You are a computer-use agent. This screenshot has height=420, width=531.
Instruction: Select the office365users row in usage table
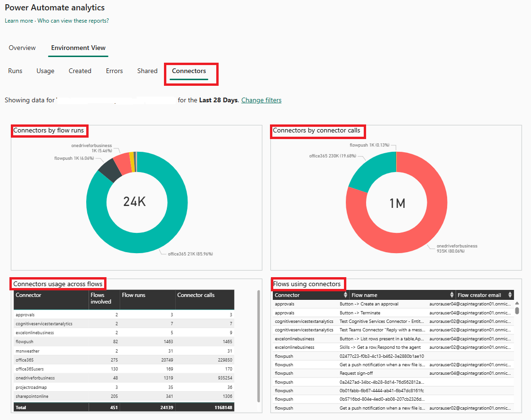click(x=124, y=369)
